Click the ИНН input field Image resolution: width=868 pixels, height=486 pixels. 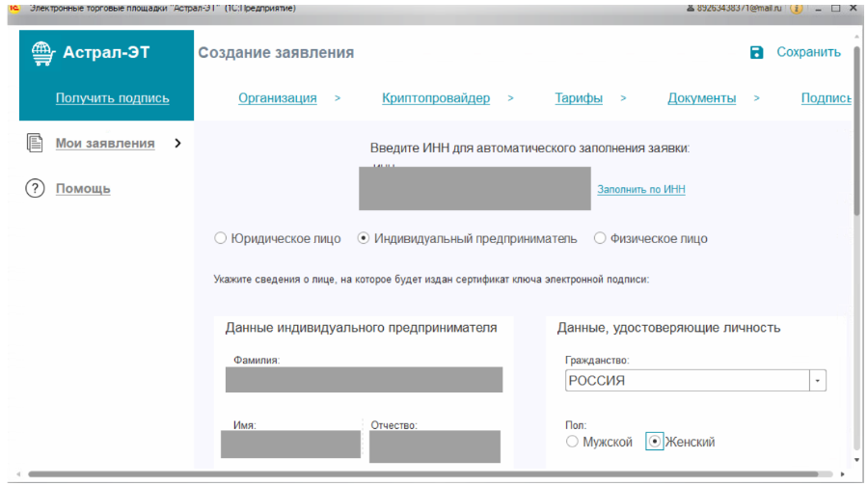pyautogui.click(x=475, y=189)
